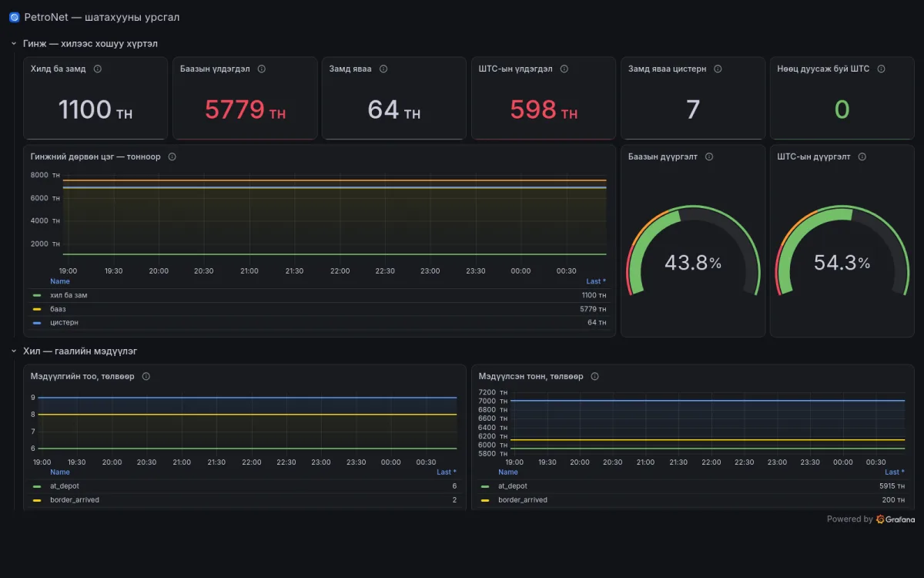Image resolution: width=924 pixels, height=578 pixels.
Task: Toggle the бааз series visibility
Action: click(x=58, y=309)
